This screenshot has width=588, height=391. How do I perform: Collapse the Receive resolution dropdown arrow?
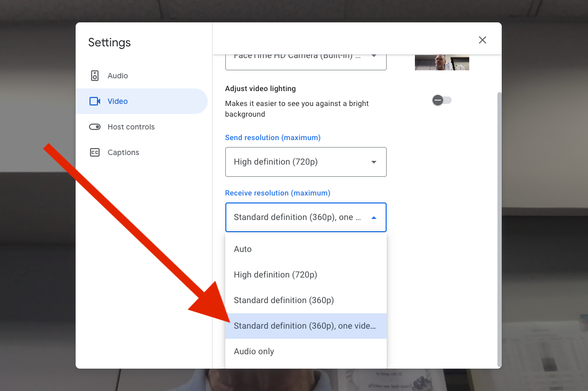click(x=373, y=217)
